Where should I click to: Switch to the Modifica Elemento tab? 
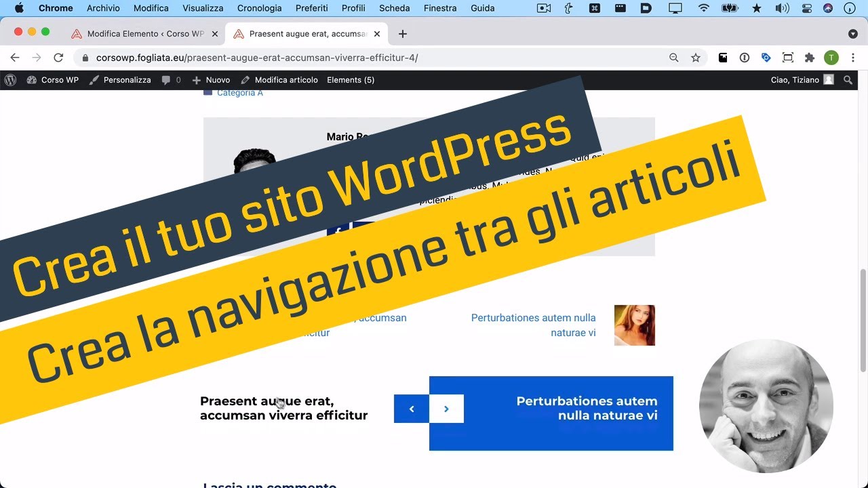142,33
